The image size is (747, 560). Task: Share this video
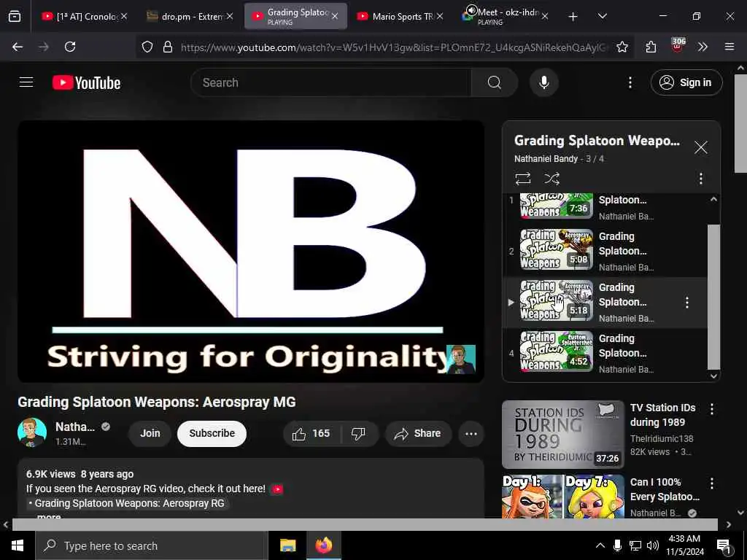pos(418,433)
